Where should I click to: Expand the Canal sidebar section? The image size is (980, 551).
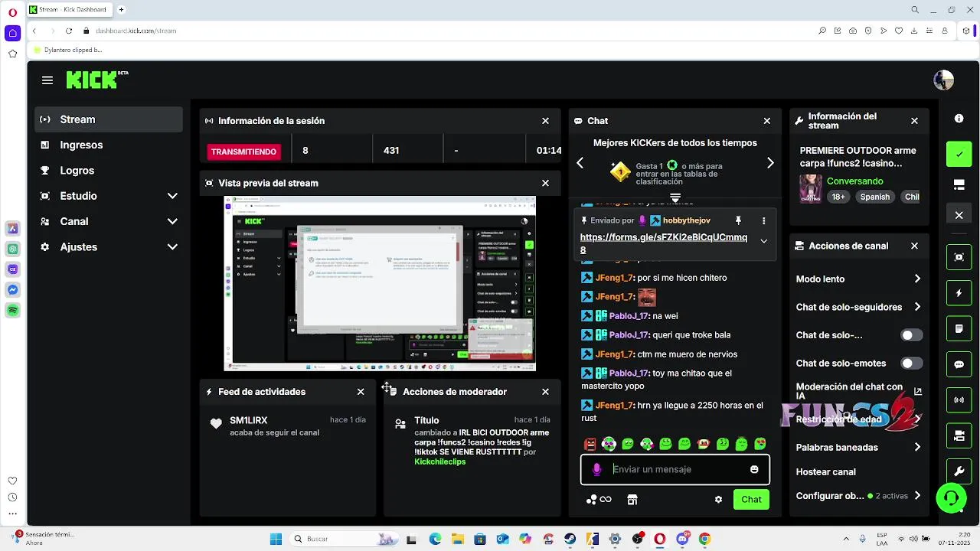pos(172,221)
